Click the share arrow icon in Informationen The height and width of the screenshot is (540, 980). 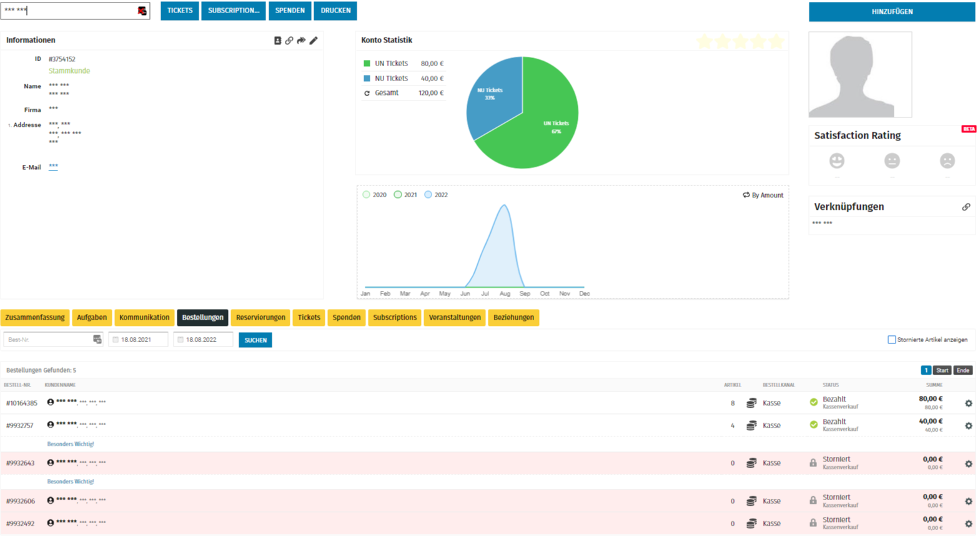(301, 41)
